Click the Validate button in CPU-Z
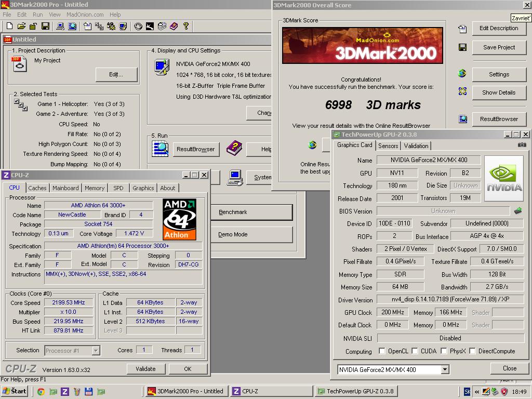The image size is (532, 399). (145, 369)
